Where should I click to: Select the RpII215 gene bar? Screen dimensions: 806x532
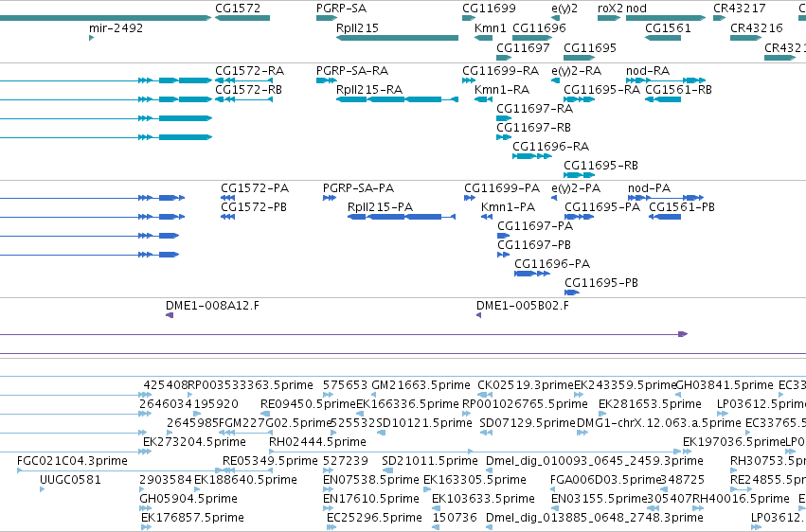(397, 38)
